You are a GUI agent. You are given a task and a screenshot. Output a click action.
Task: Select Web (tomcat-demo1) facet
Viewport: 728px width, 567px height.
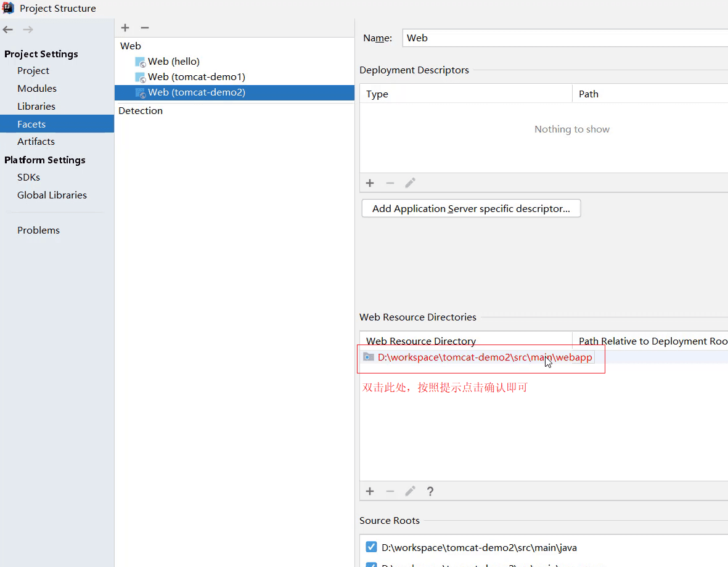tap(196, 77)
